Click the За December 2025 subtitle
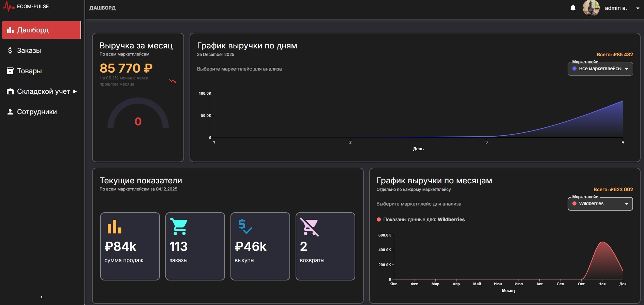Screen dimensions: 644x305 (216, 55)
